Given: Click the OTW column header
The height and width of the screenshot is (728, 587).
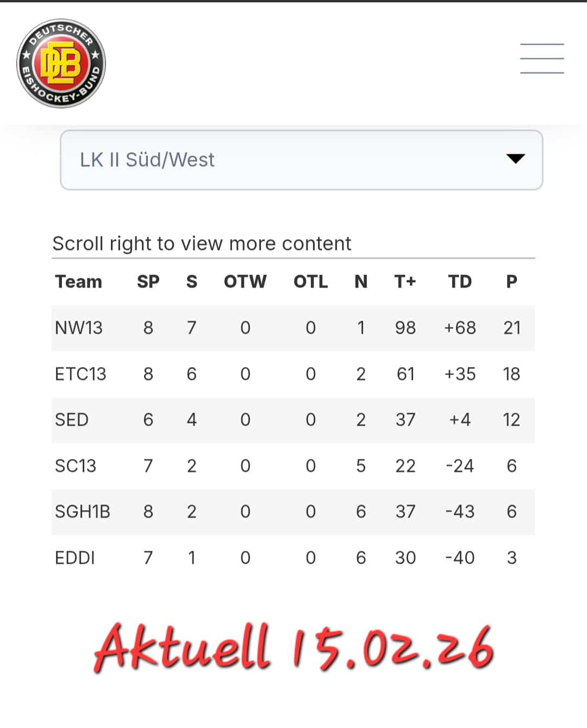Looking at the screenshot, I should pyautogui.click(x=245, y=282).
